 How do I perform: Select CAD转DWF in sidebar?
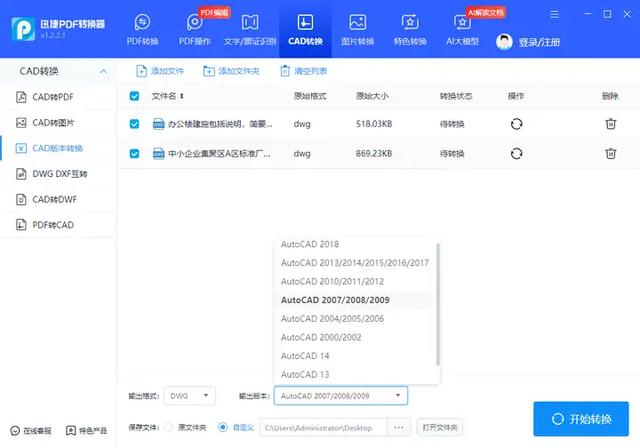(x=58, y=200)
